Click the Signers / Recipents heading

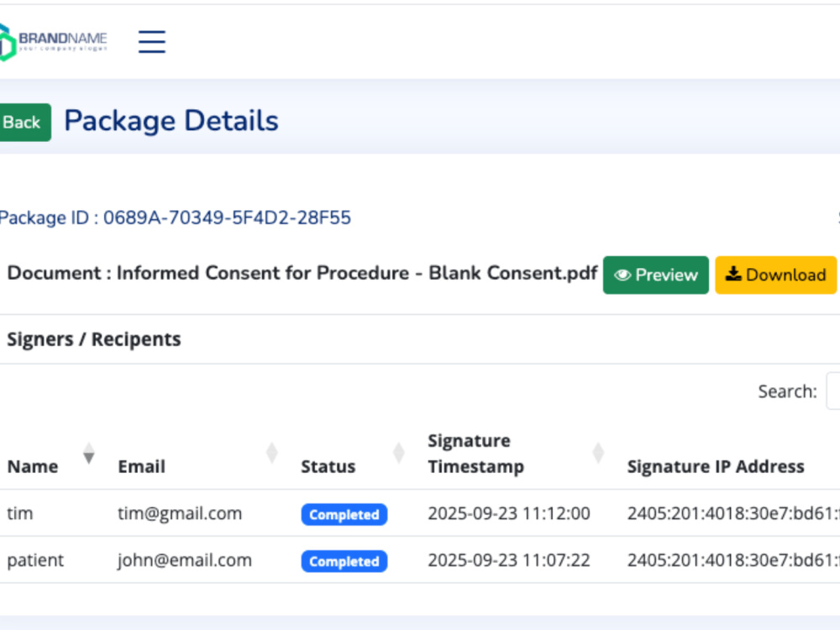94,339
